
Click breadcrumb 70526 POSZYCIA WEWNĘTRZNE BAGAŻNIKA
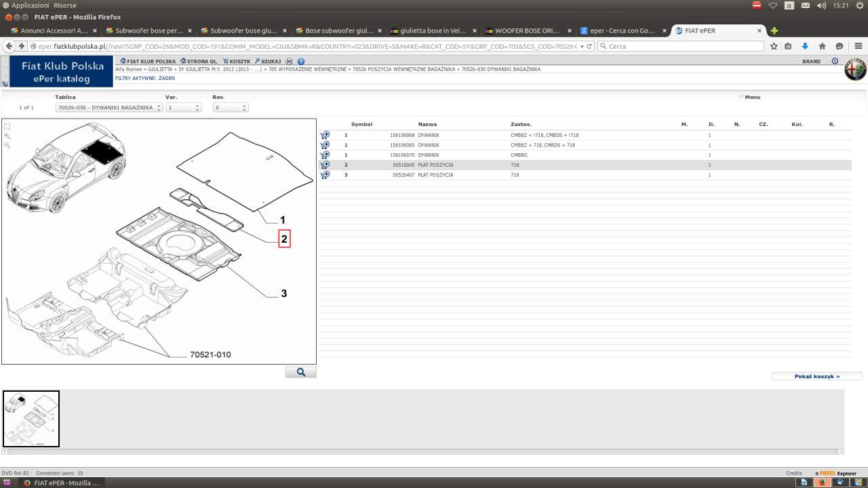404,69
